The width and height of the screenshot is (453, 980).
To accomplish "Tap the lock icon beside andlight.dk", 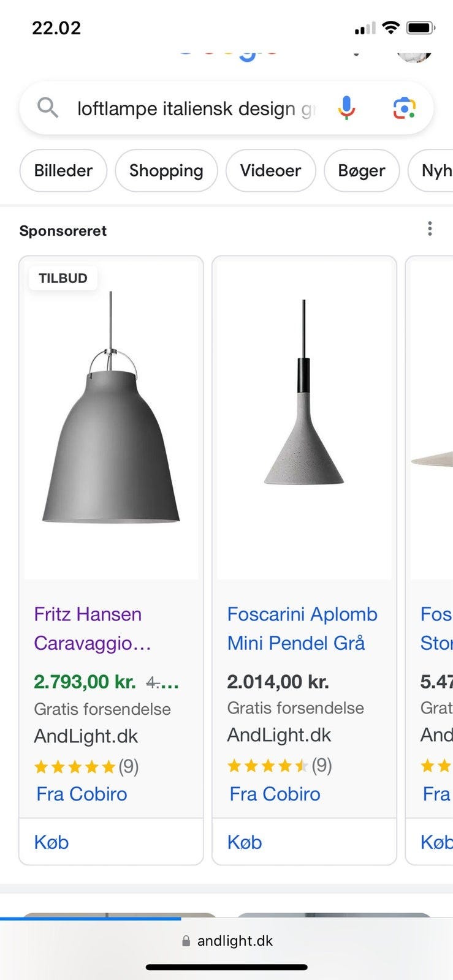I will [186, 941].
